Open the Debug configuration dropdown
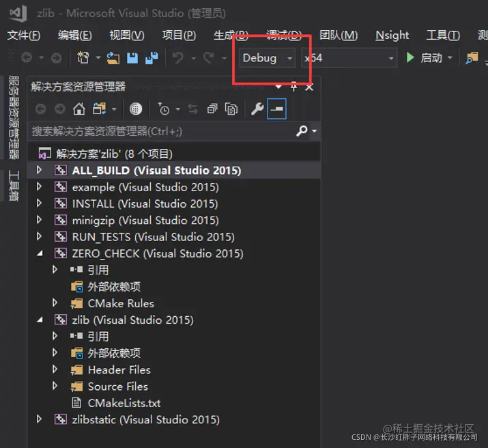The height and width of the screenshot is (448, 488). pos(267,58)
